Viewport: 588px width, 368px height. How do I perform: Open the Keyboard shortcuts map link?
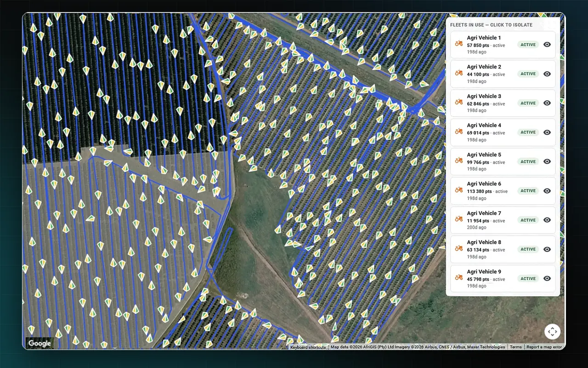tap(308, 347)
